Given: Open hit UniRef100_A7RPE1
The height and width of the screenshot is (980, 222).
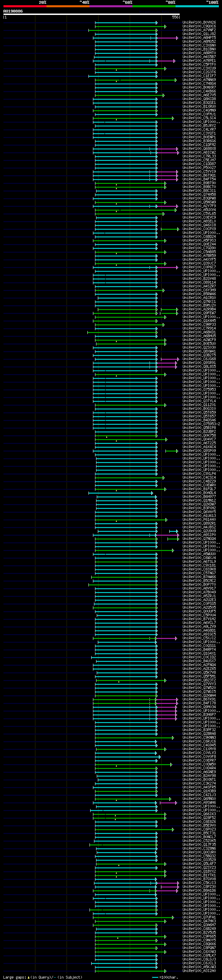Looking at the screenshot, I should click(199, 61).
